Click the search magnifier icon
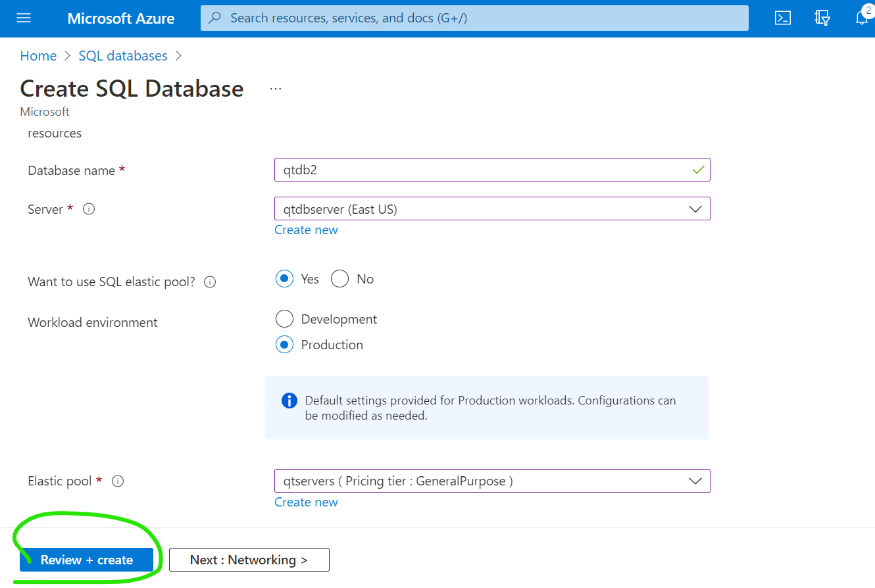 [214, 18]
